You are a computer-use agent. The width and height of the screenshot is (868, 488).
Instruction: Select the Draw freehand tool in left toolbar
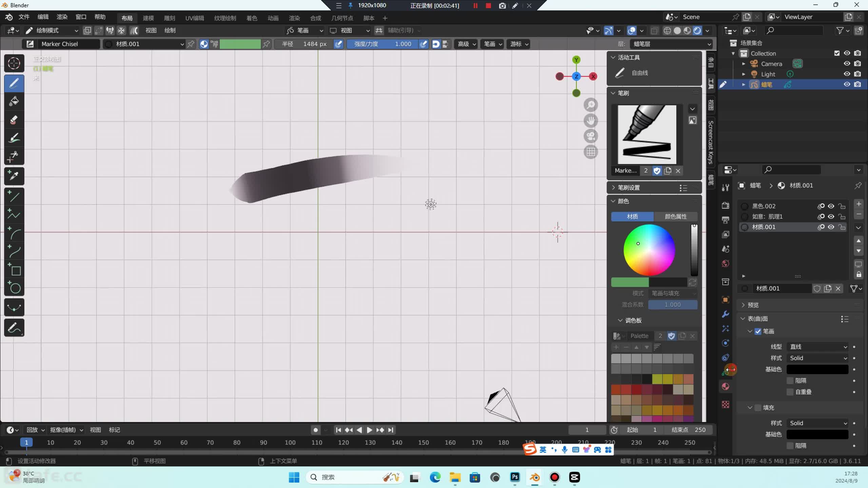[x=14, y=83]
